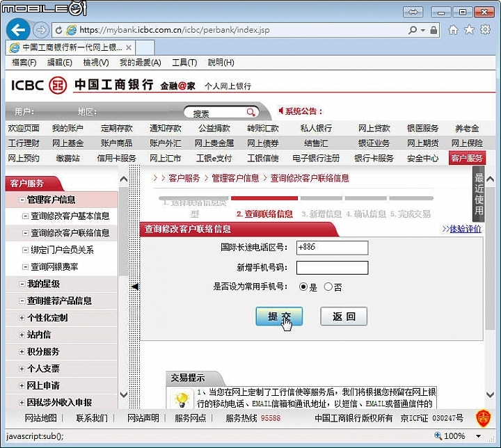
Task: Close the 中国工商银行 browser tab
Action: pyautogui.click(x=129, y=47)
